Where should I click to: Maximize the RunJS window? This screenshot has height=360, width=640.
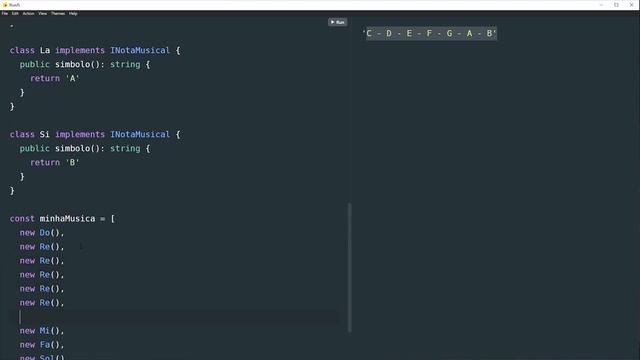coord(616,5)
